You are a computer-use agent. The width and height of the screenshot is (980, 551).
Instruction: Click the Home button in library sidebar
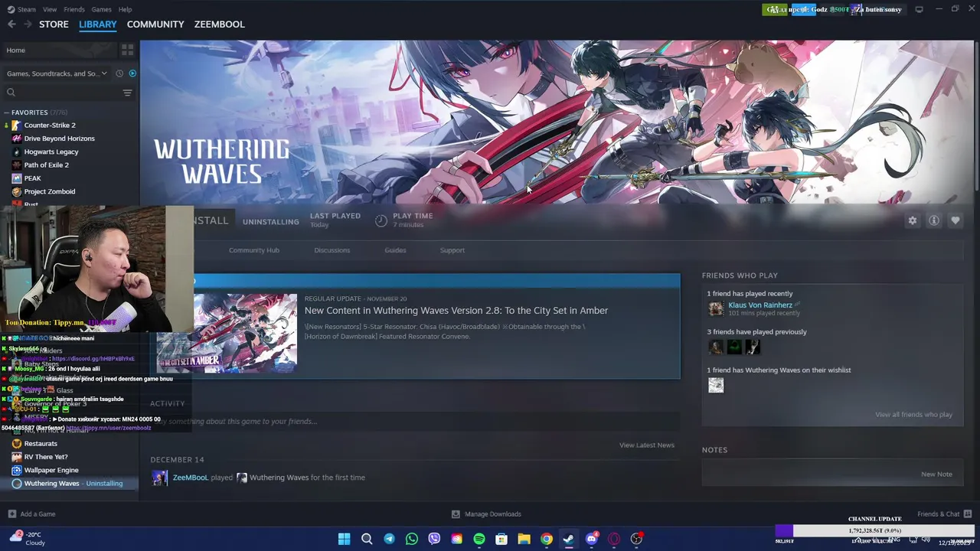coord(60,50)
